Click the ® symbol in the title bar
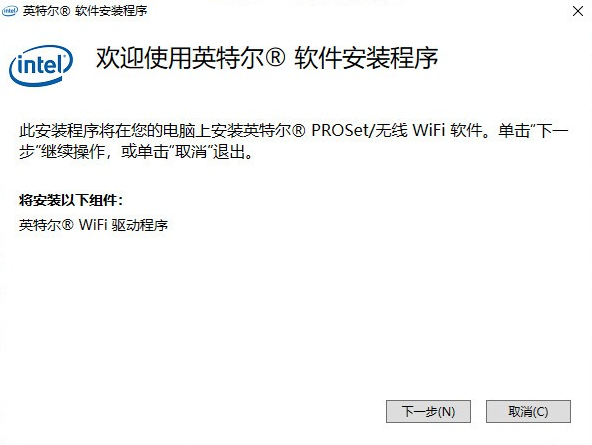Viewport: 592px width, 445px height. 65,11
